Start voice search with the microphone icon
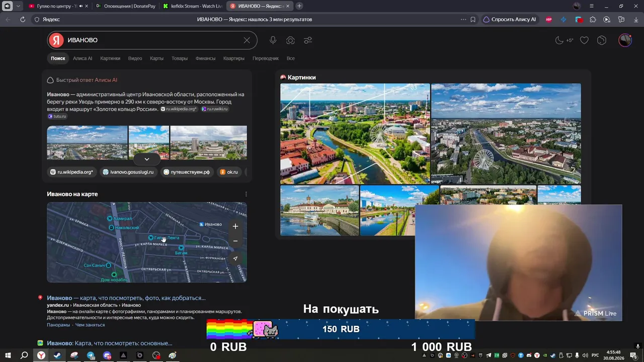Screen dimensions: 644x362 273,40
